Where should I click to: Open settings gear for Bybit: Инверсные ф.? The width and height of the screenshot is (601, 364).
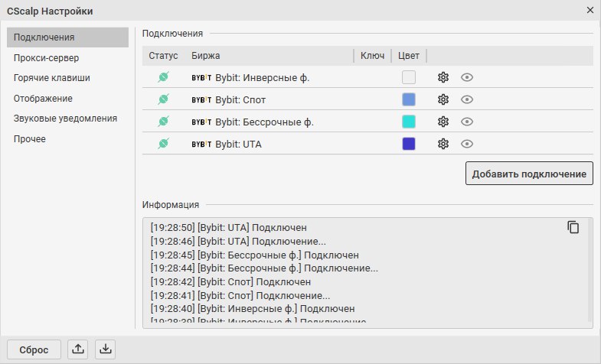(x=443, y=77)
